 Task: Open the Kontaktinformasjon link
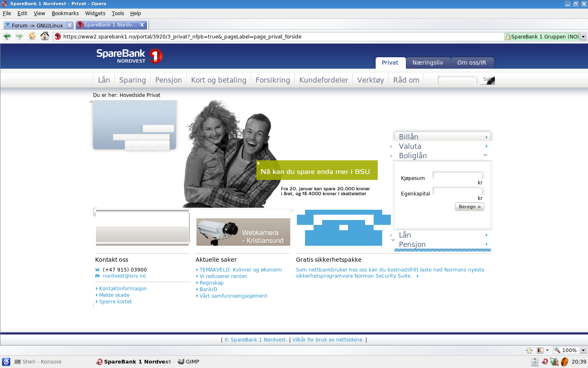click(123, 289)
